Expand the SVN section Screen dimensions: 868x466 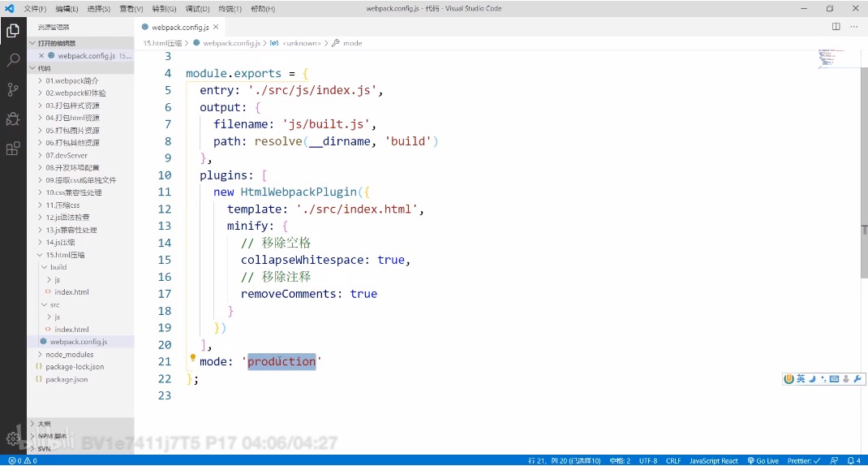coord(80,448)
